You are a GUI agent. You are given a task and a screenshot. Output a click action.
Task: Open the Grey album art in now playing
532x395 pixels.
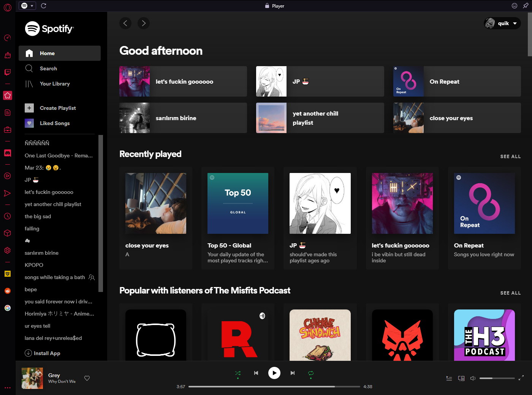(32, 378)
